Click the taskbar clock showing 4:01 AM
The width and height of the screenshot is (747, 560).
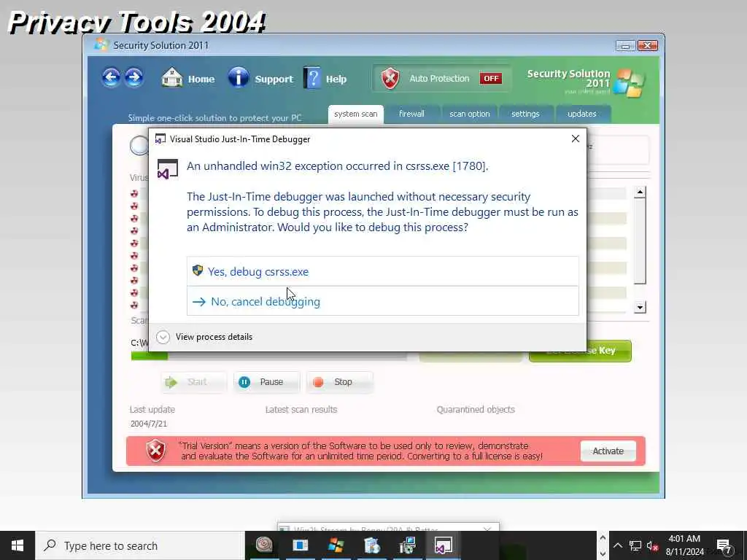pos(684,545)
